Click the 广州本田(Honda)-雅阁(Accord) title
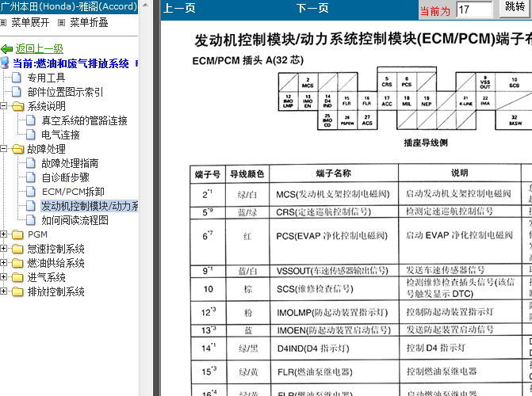Image resolution: width=532 pixels, height=396 pixels. pos(68,6)
